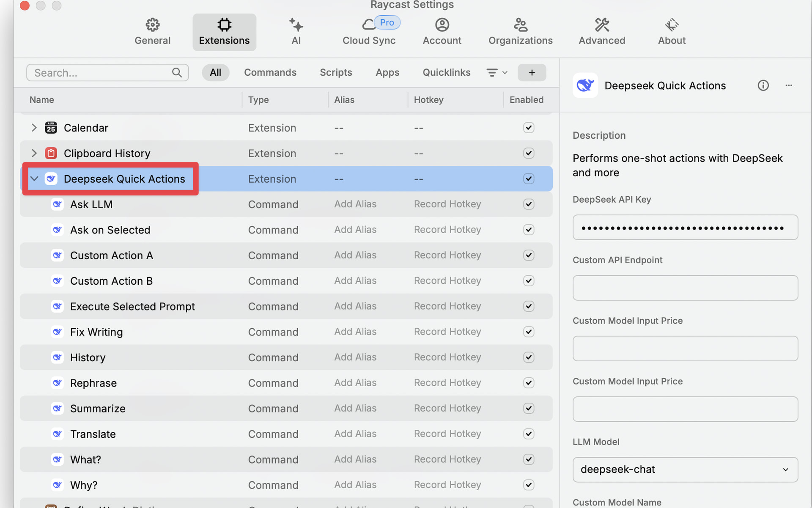812x508 pixels.
Task: Click the Deepseek Quick Actions row icon
Action: coord(51,178)
